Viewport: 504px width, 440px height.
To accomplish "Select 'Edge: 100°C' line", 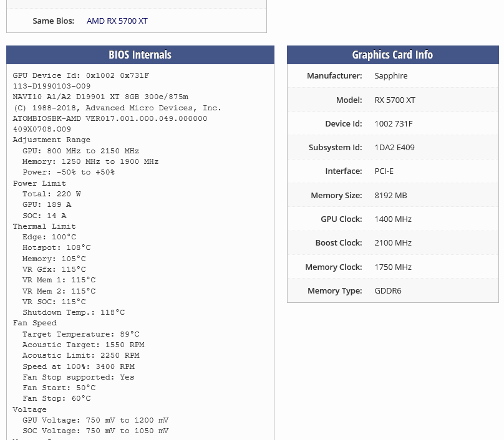I will click(x=49, y=237).
